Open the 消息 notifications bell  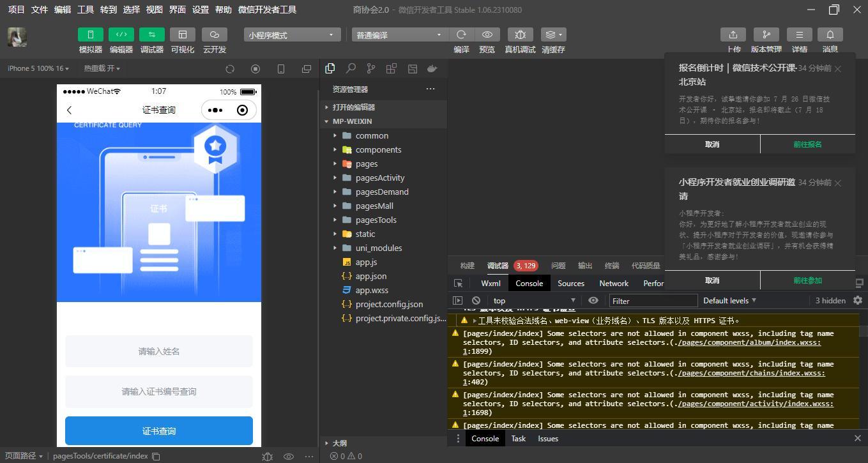[830, 34]
